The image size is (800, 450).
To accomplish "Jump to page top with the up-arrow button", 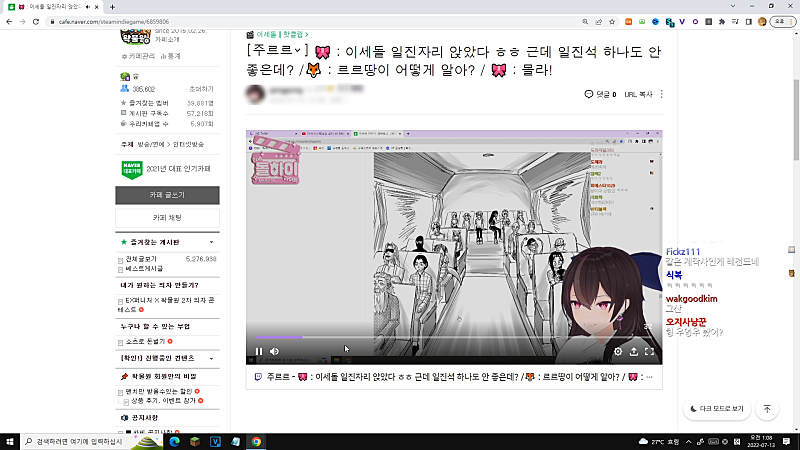I will pos(767,409).
